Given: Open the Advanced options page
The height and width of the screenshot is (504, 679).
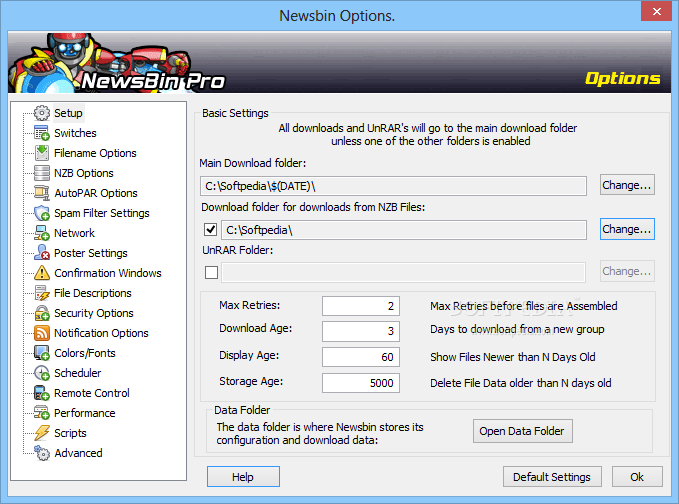Looking at the screenshot, I should pos(78,453).
